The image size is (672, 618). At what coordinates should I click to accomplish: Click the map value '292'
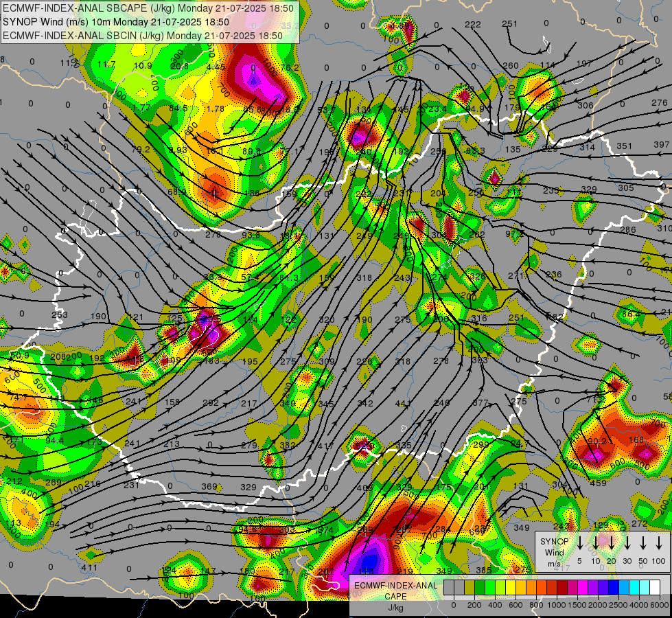pos(211,402)
